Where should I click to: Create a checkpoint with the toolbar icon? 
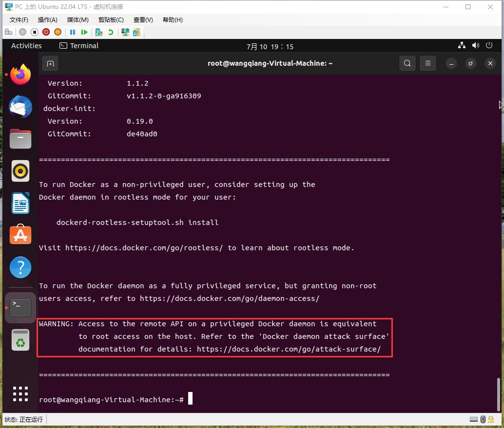coord(99,32)
